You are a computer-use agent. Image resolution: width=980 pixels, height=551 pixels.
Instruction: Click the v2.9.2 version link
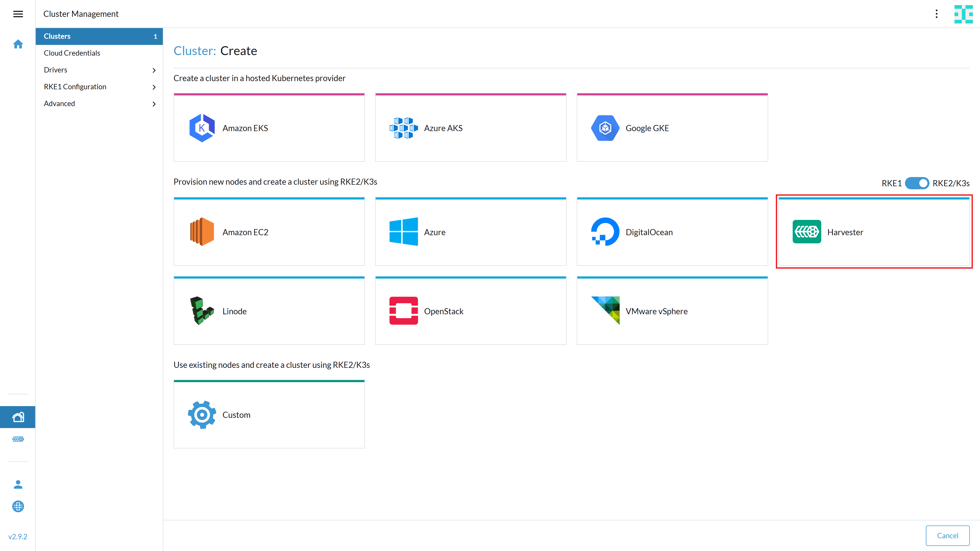click(18, 536)
